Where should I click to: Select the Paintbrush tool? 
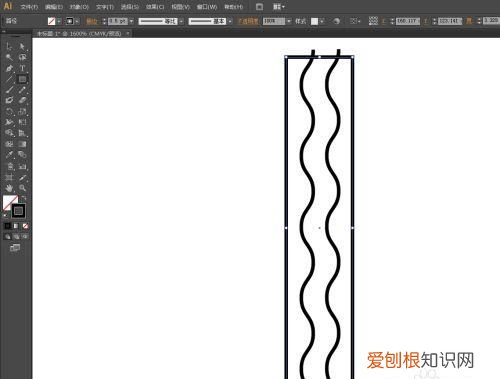(9, 90)
